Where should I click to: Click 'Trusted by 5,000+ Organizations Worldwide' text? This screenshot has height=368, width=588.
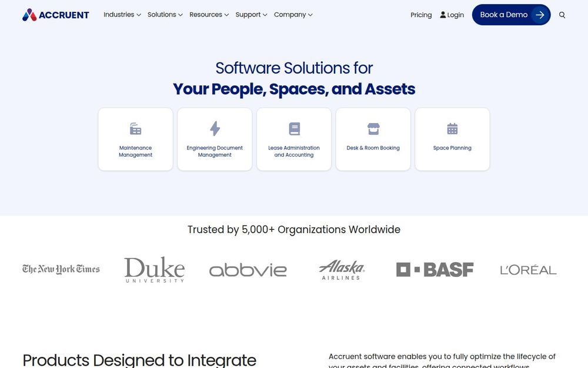[294, 230]
